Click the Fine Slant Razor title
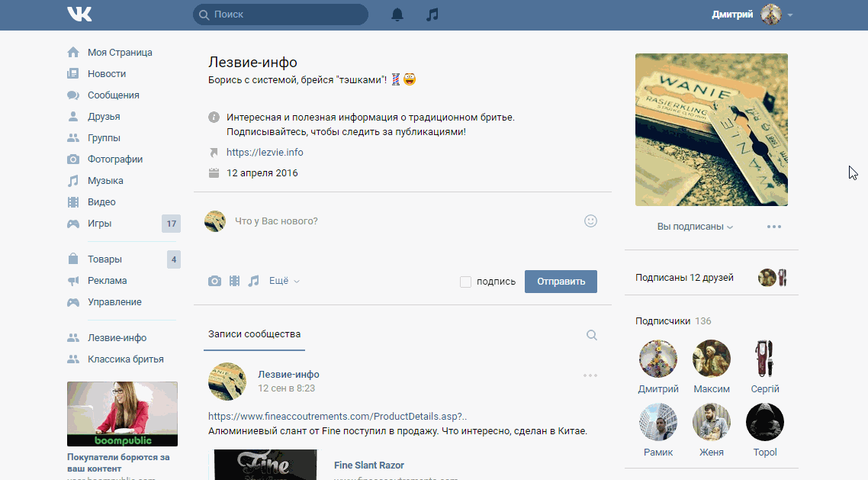Viewport: 868px width, 480px height. 368,465
